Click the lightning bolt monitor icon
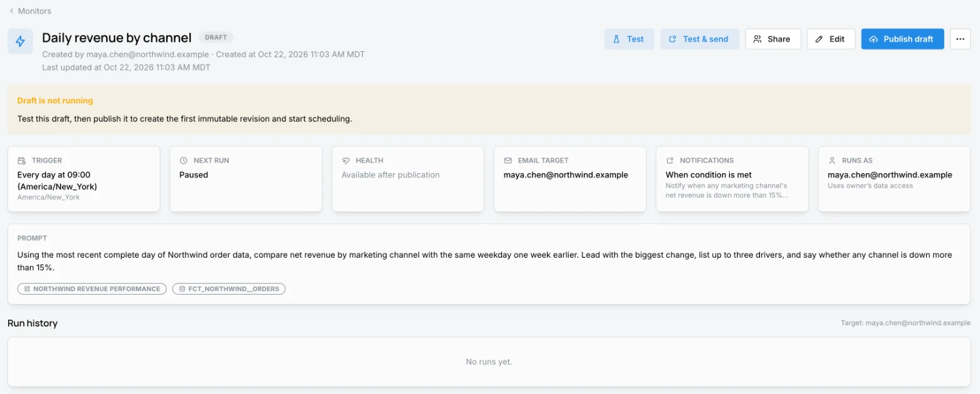980x394 pixels. (20, 41)
